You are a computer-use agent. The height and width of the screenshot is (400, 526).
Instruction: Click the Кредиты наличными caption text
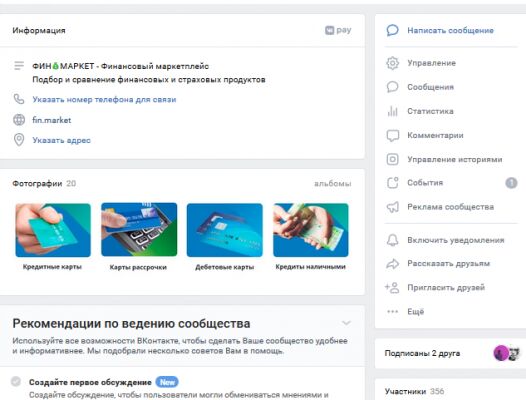[311, 267]
